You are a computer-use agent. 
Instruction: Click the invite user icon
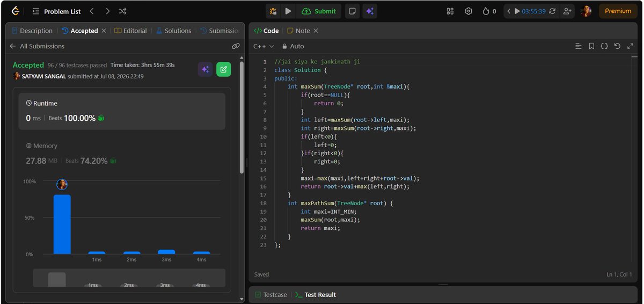tap(567, 11)
